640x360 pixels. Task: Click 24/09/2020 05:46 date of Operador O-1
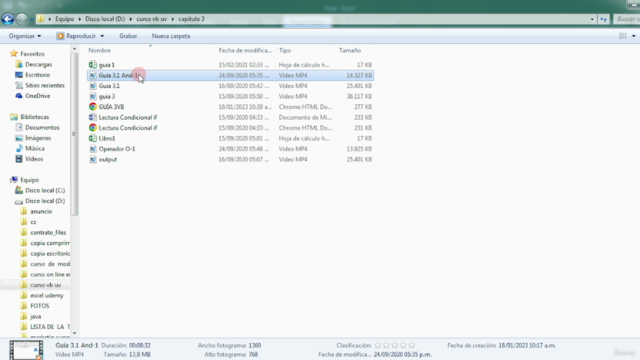click(x=244, y=149)
